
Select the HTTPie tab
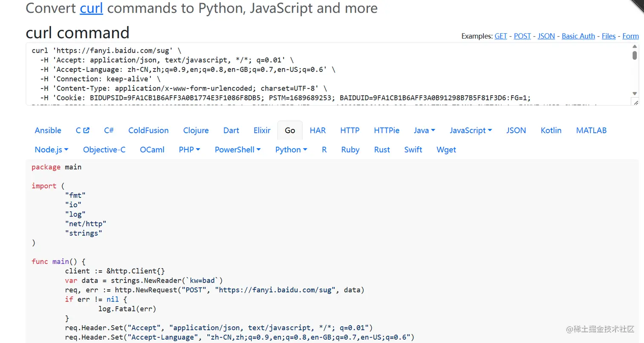tap(386, 131)
